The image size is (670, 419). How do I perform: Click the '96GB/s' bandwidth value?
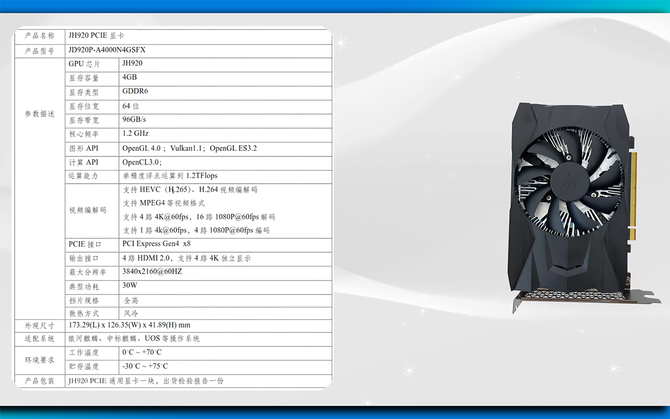134,120
